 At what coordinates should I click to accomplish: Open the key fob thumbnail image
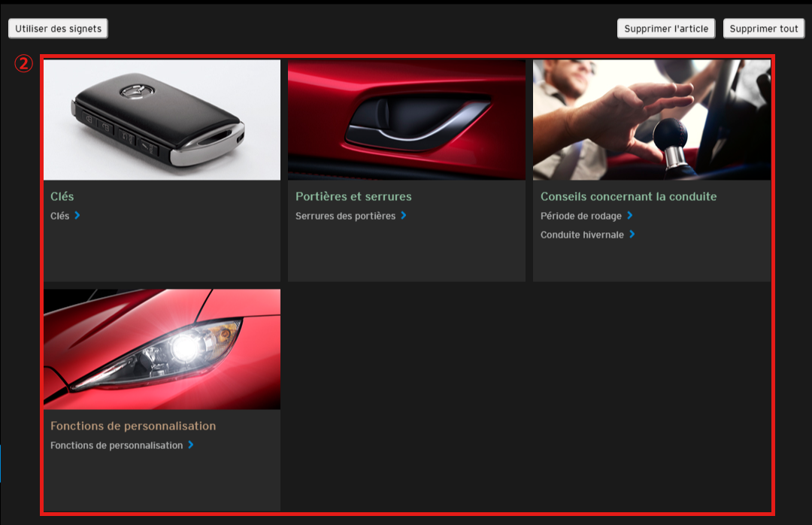(x=162, y=120)
